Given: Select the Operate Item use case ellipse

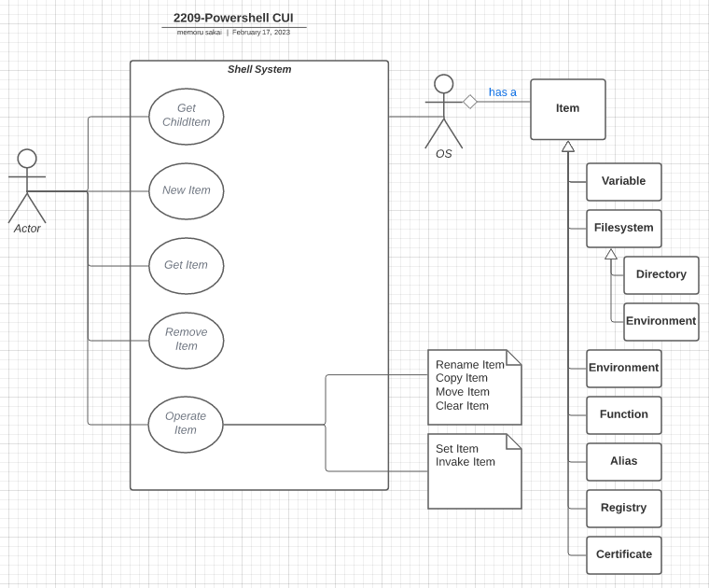Looking at the screenshot, I should click(x=186, y=425).
